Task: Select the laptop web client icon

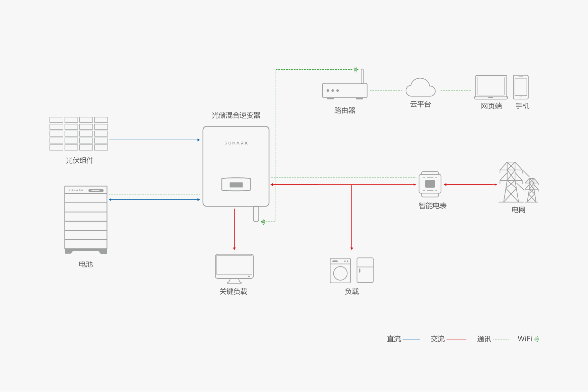Action: [491, 87]
